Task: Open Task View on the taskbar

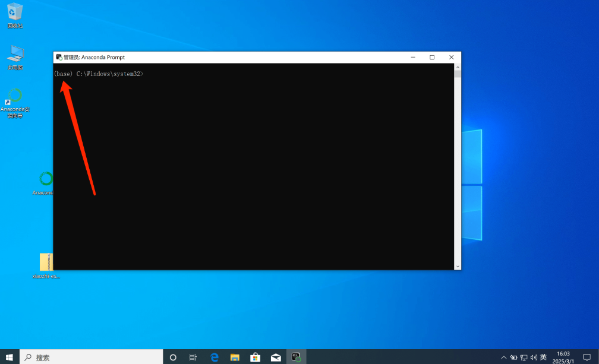Action: point(193,357)
